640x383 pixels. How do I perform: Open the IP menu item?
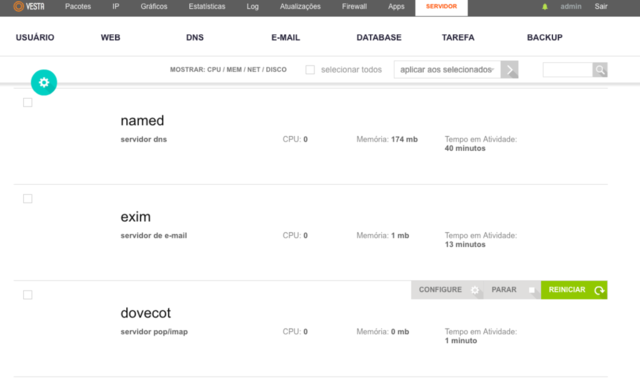point(116,7)
